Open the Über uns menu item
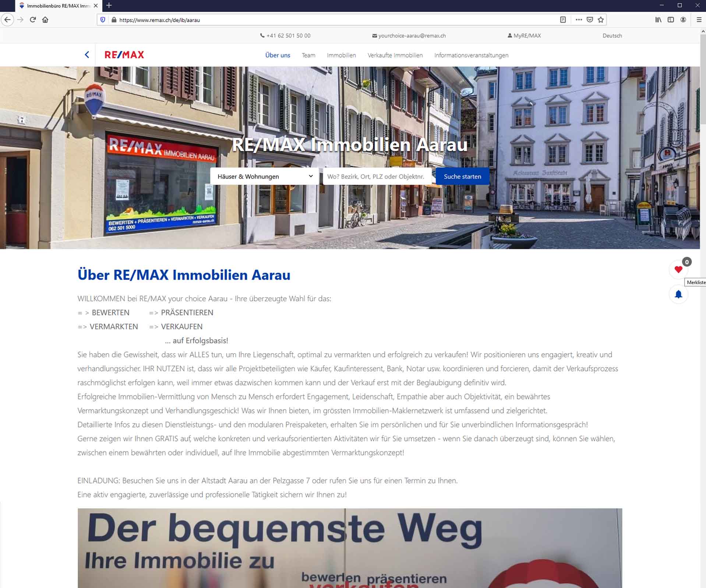This screenshot has width=706, height=588. [278, 55]
